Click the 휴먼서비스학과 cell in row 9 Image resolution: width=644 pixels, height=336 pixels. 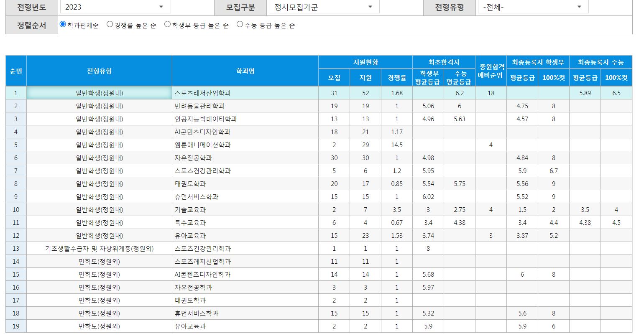tap(245, 196)
